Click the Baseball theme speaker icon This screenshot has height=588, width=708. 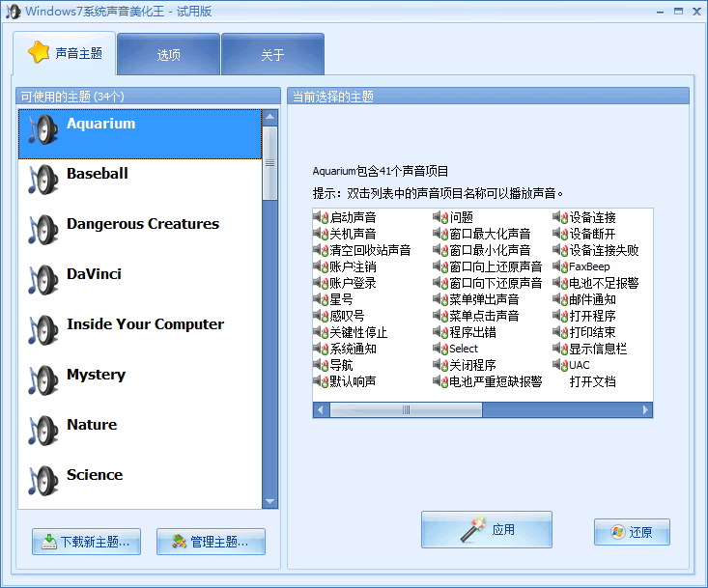tap(43, 180)
